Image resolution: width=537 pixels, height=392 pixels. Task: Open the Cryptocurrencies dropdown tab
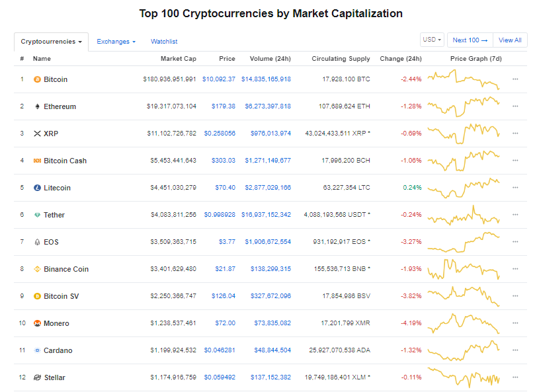pyautogui.click(x=51, y=42)
